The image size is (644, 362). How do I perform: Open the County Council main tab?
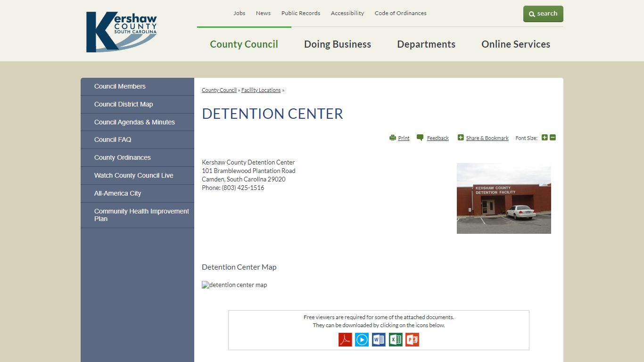pos(244,44)
